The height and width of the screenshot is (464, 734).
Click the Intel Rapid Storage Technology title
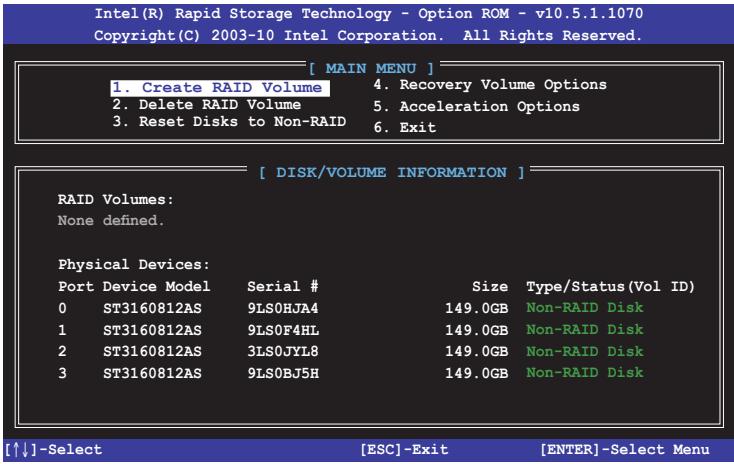[368, 14]
